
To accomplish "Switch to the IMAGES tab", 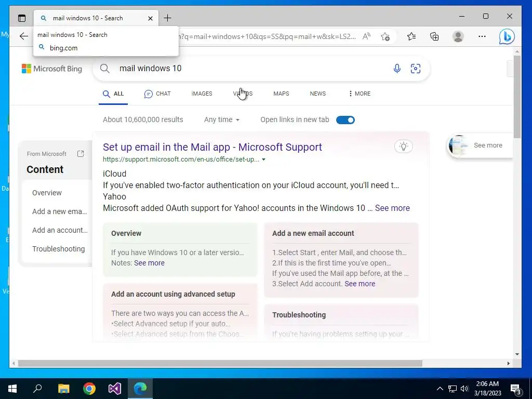I will click(202, 94).
